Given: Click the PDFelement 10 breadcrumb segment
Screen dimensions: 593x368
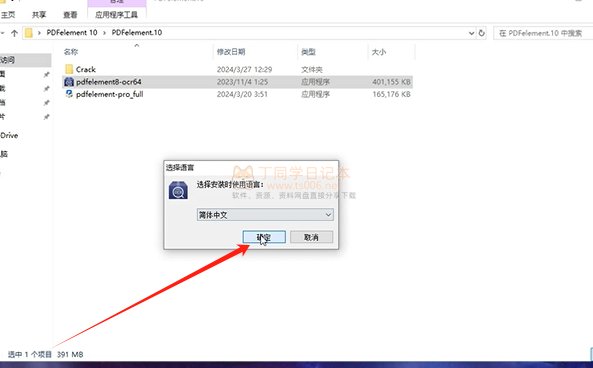Looking at the screenshot, I should (x=72, y=33).
